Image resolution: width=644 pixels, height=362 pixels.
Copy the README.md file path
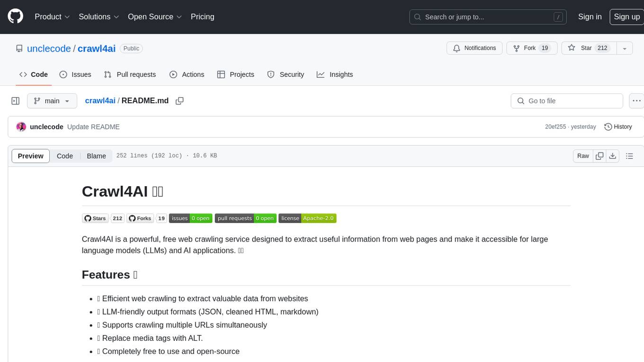[179, 101]
